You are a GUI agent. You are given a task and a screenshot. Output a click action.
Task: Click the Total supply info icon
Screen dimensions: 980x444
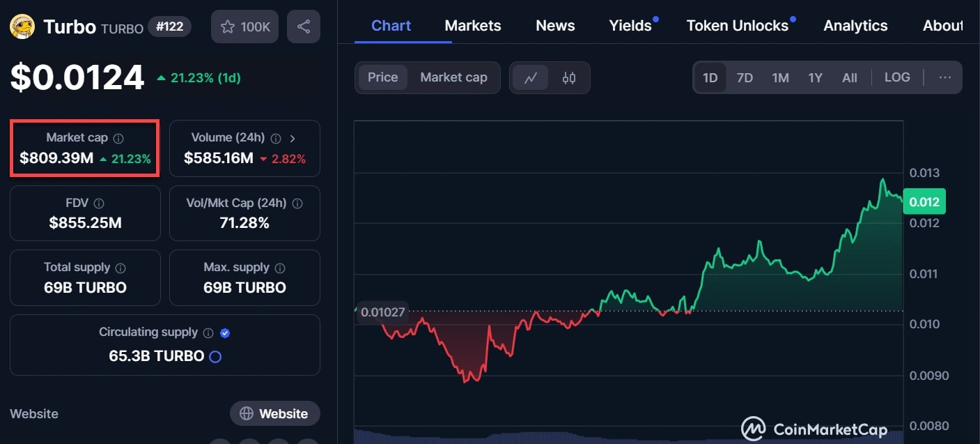pyautogui.click(x=120, y=268)
